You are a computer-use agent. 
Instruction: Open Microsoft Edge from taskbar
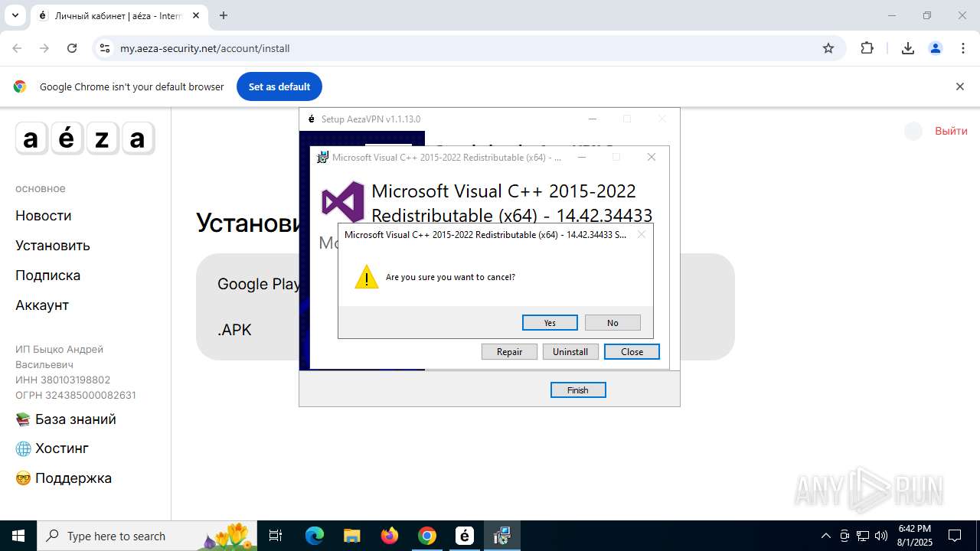pyautogui.click(x=315, y=536)
